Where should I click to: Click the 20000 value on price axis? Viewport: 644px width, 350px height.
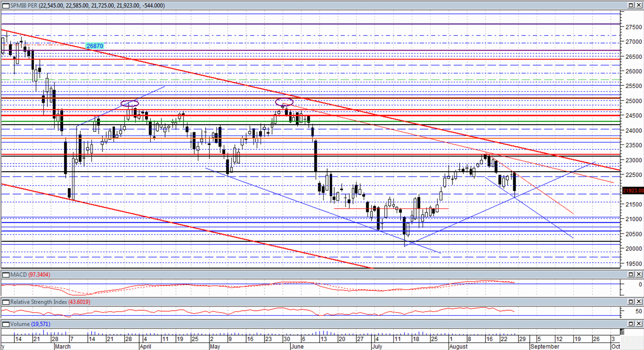(633, 249)
